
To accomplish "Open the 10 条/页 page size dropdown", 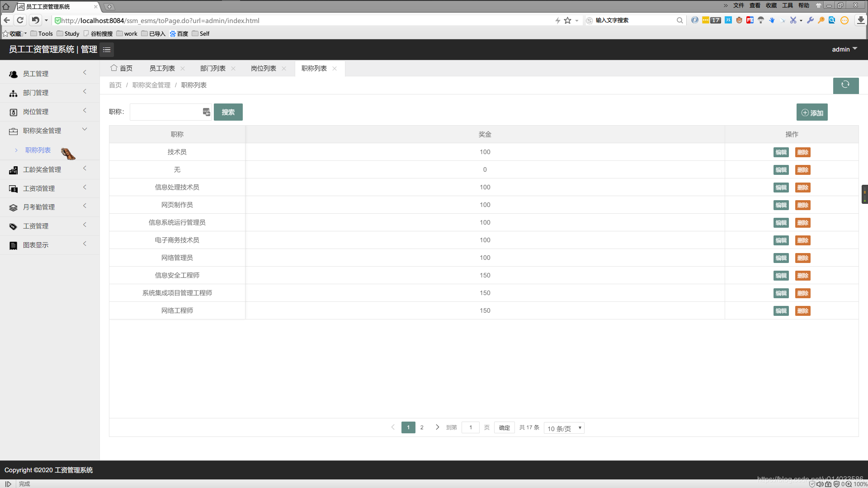I will (564, 428).
